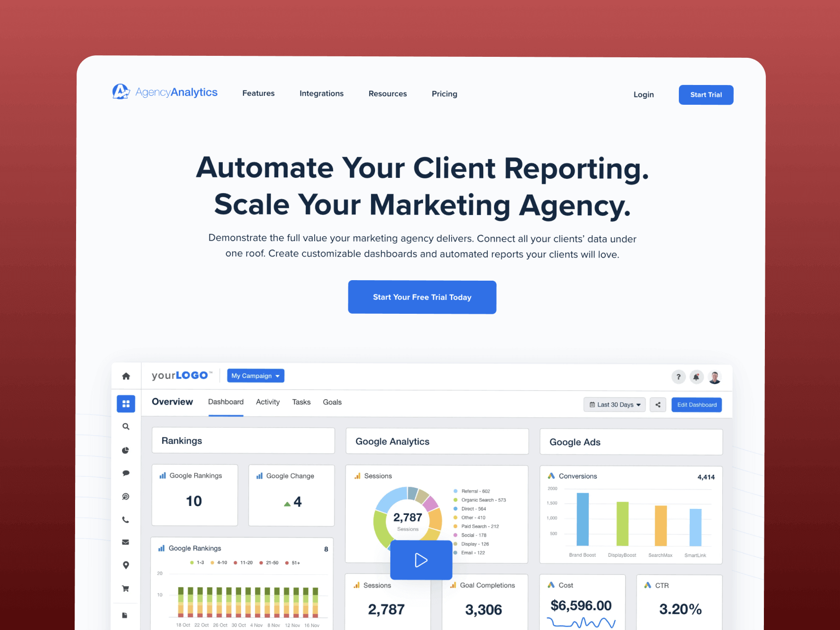This screenshot has width=840, height=630.
Task: Click the Start Trial button
Action: 706,95
